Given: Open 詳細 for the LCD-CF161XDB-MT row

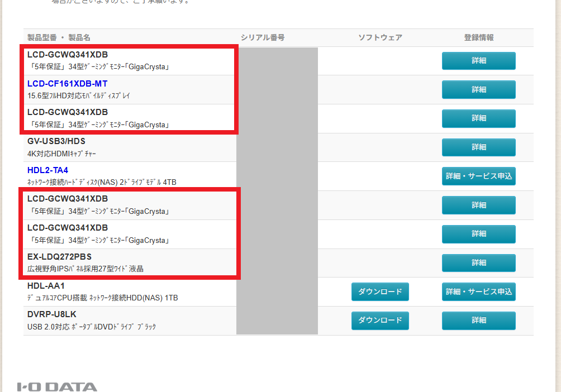Looking at the screenshot, I should tap(479, 89).
